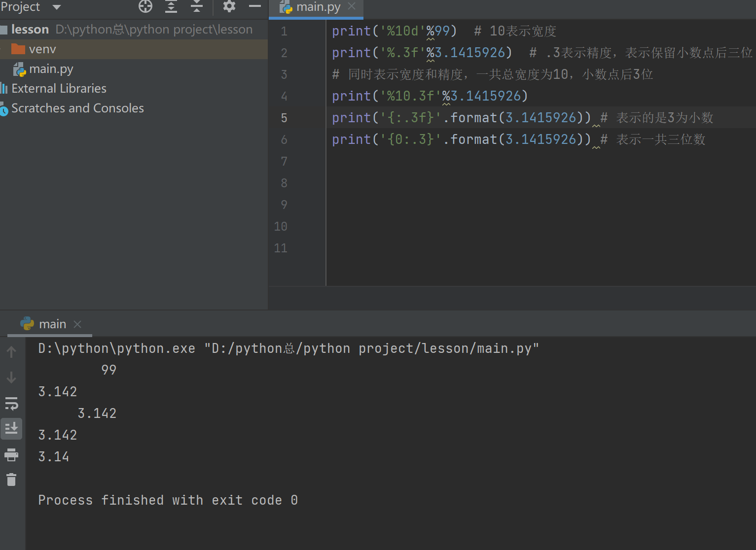Click the console output '99'
Image resolution: width=756 pixels, height=550 pixels.
pyautogui.click(x=109, y=370)
